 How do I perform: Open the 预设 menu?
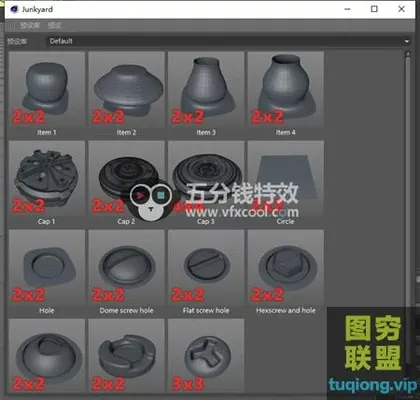54,25
